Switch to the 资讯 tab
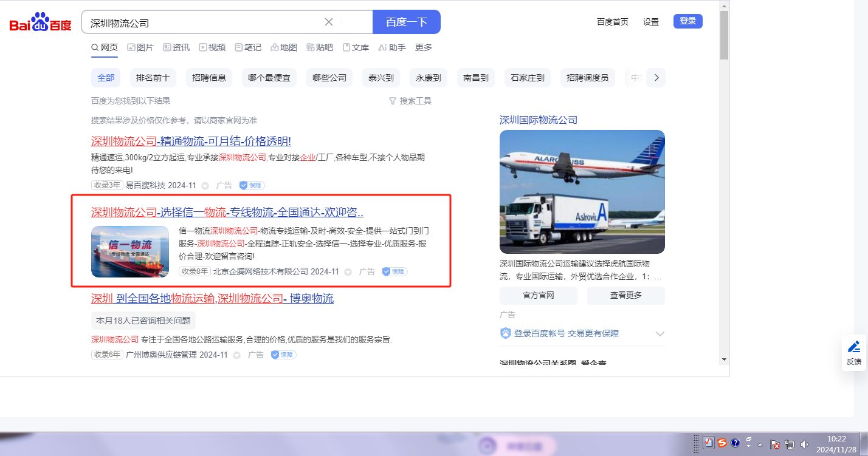The image size is (868, 456). click(x=176, y=47)
